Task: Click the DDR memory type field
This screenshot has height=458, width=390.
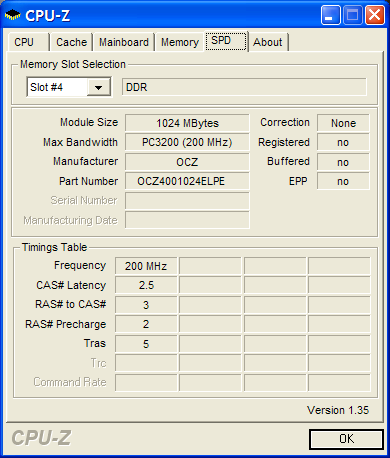Action: point(244,87)
